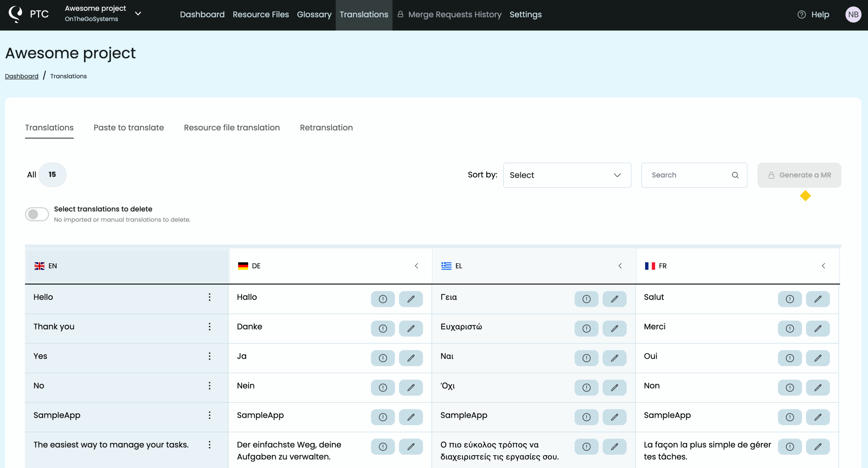
Task: Click the yellow diamond marker below Generate MR
Action: tap(805, 196)
